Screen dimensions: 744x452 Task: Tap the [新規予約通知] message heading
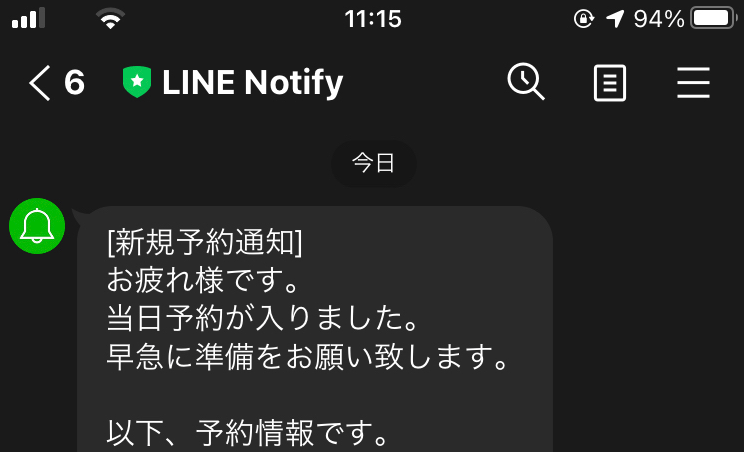click(205, 241)
